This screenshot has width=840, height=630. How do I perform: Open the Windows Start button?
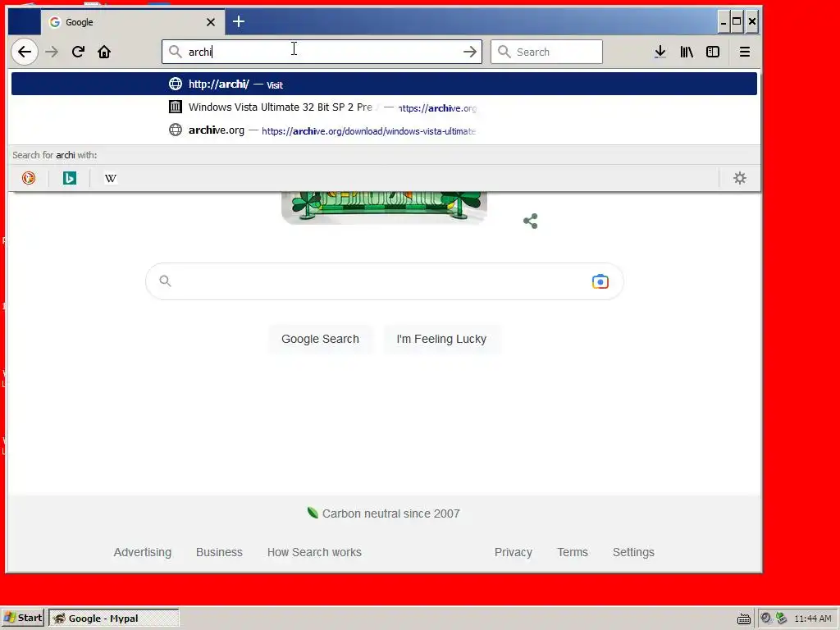point(23,618)
